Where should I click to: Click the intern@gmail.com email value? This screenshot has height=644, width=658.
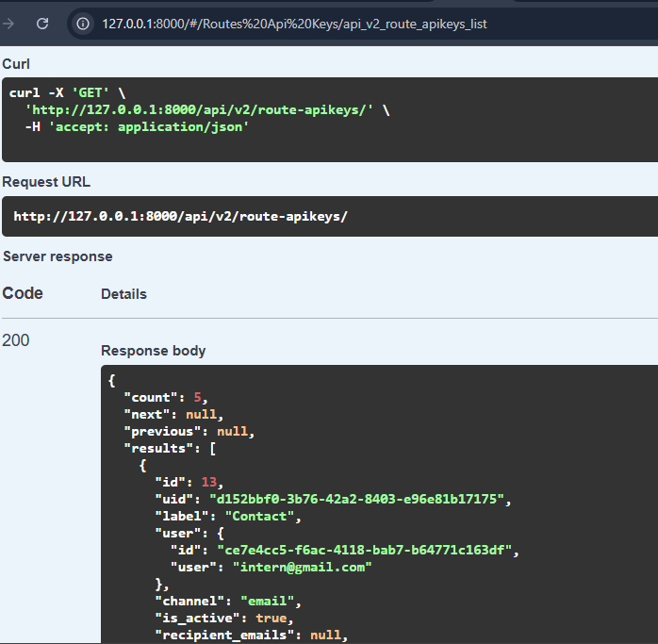tap(303, 568)
